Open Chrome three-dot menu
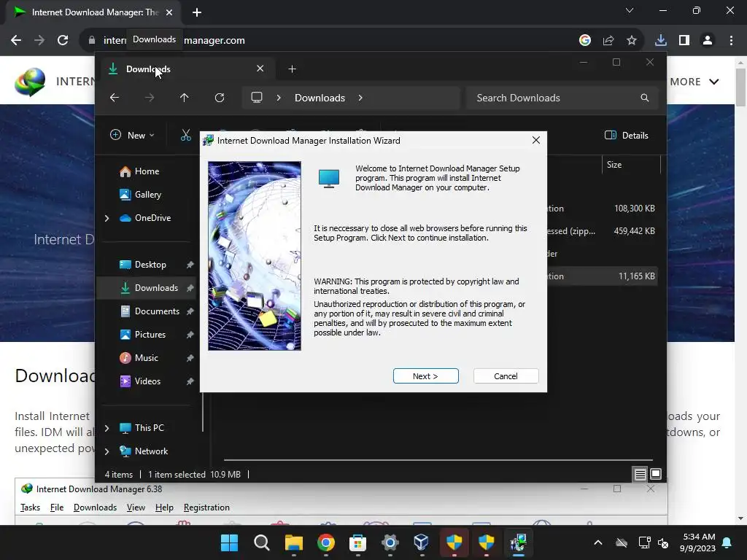The width and height of the screenshot is (747, 560). [731, 40]
